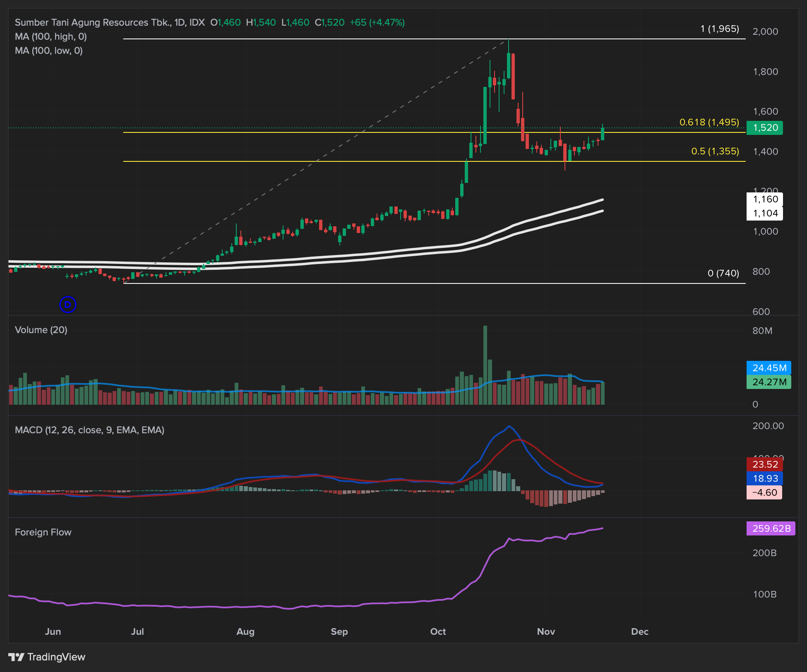Select the Volume (20) indicator label

[x=41, y=330]
